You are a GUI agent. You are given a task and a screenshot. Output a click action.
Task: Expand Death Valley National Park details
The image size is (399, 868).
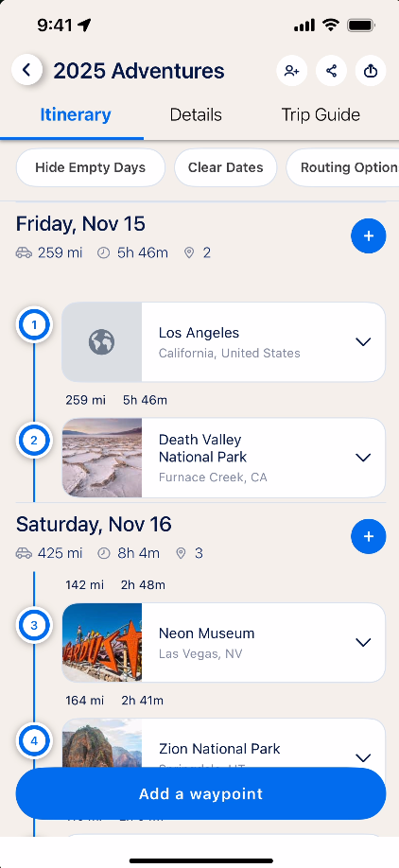[363, 458]
